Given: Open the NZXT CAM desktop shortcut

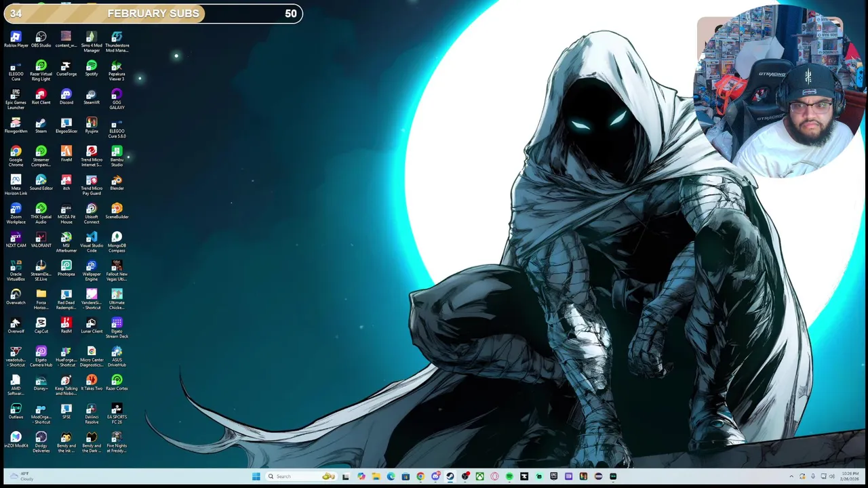Looking at the screenshot, I should point(16,239).
